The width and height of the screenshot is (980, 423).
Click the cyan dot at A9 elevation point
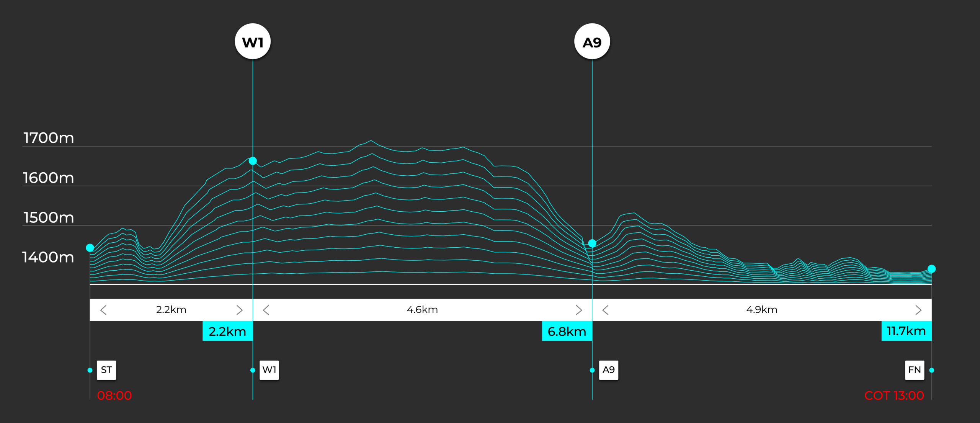point(592,243)
